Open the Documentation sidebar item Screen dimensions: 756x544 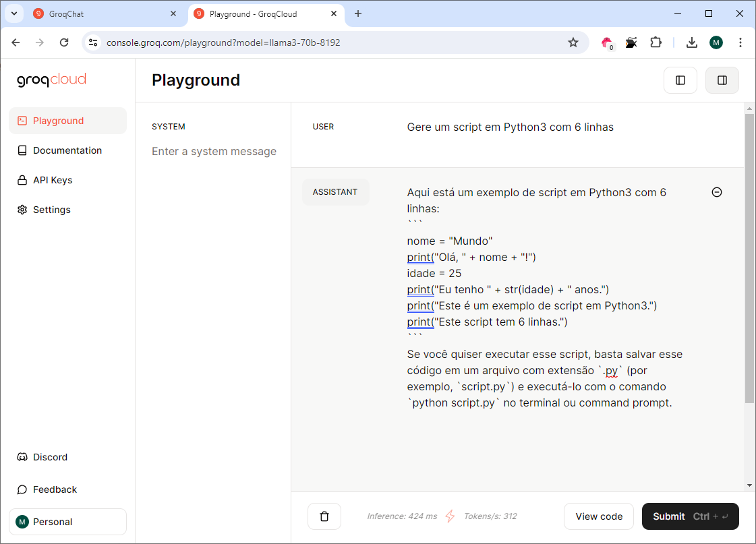point(67,150)
